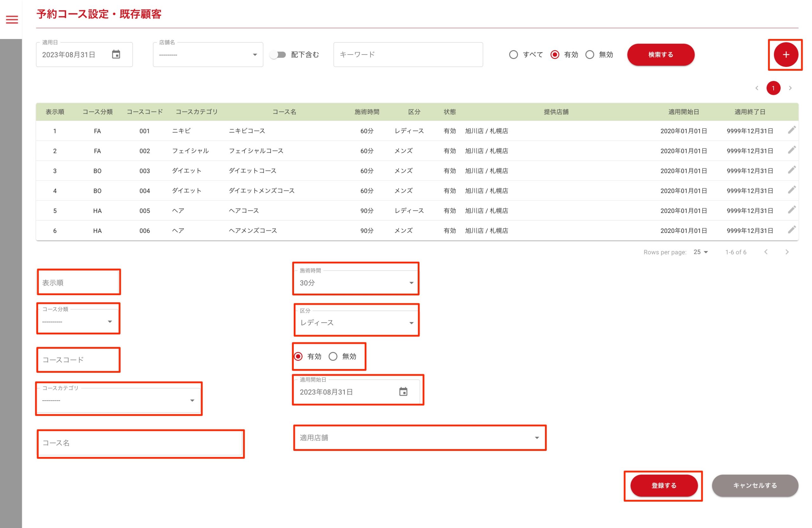Open the 適用店舗 dropdown
812x528 pixels.
click(419, 438)
